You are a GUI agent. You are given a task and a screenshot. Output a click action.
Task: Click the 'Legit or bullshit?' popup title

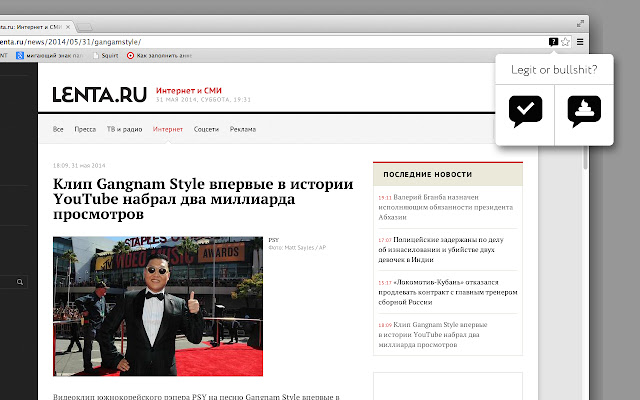(554, 70)
